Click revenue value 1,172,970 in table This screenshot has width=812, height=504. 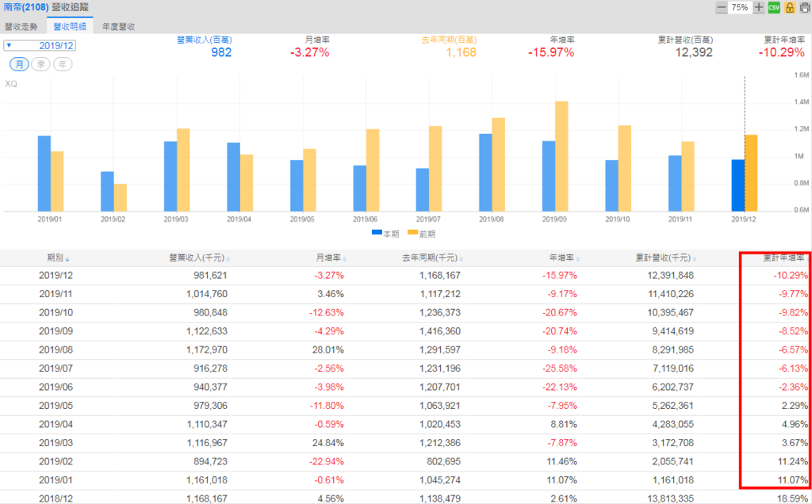(x=207, y=350)
